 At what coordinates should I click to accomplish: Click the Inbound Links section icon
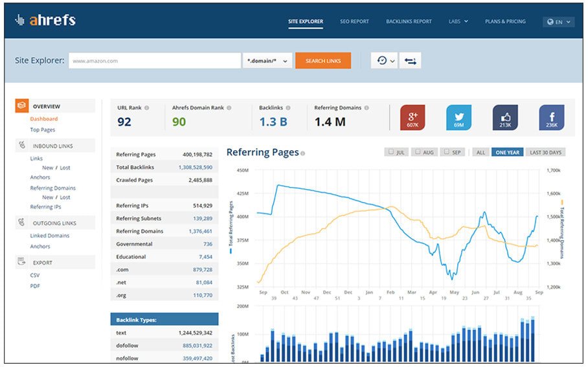click(x=22, y=145)
